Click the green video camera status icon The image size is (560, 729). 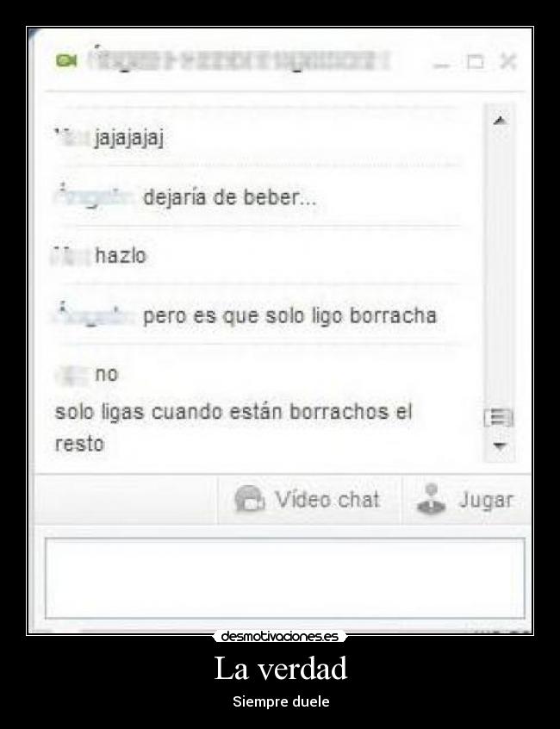pyautogui.click(x=66, y=60)
